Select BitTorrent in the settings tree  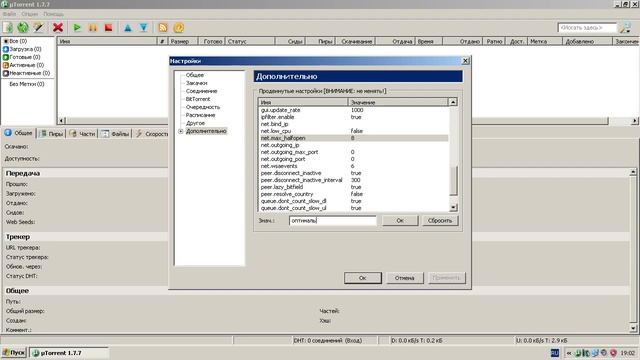[x=198, y=99]
